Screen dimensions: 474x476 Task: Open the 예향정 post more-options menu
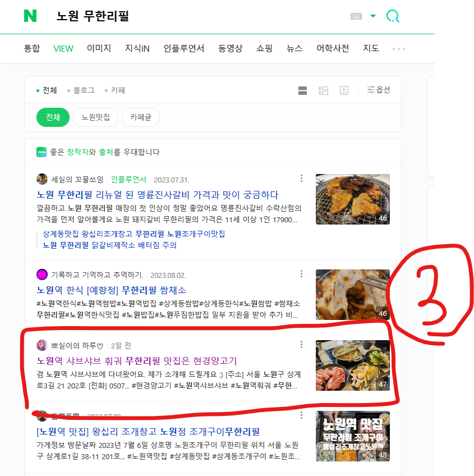pos(301,274)
